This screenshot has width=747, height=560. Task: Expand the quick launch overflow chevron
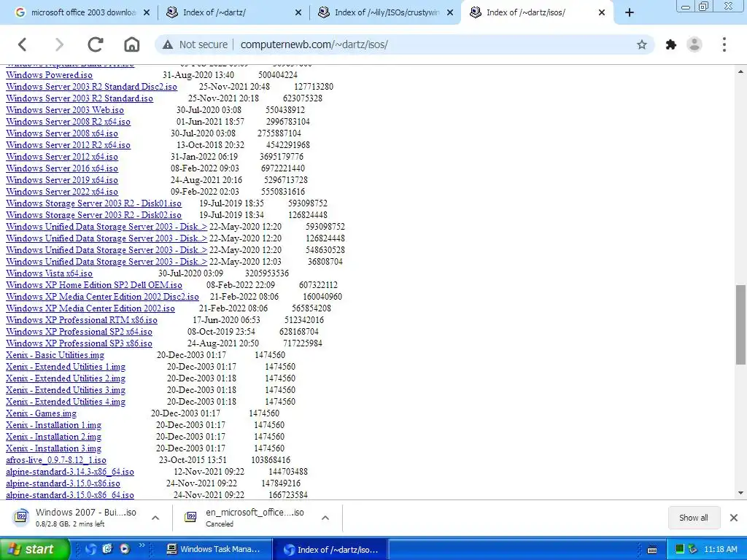coord(142,545)
